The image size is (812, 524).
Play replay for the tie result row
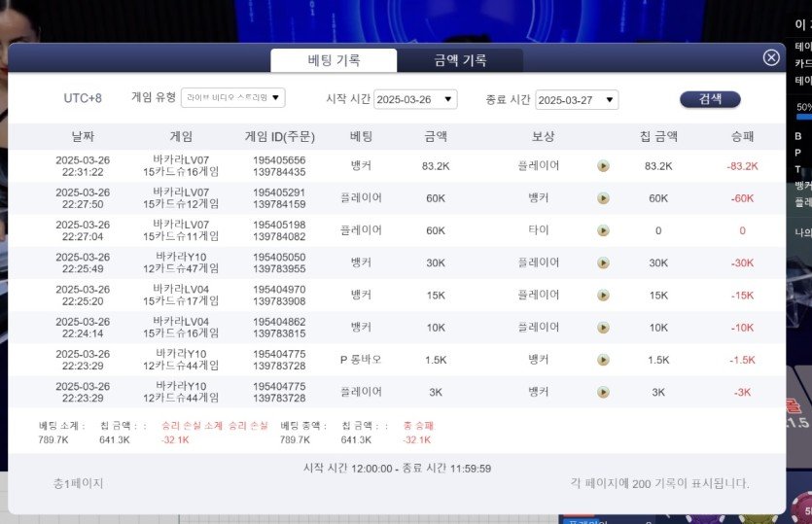[x=603, y=231]
